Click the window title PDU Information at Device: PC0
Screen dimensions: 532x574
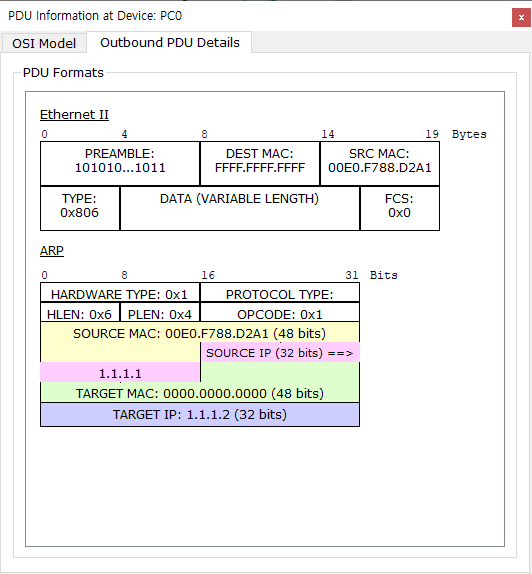pyautogui.click(x=95, y=16)
